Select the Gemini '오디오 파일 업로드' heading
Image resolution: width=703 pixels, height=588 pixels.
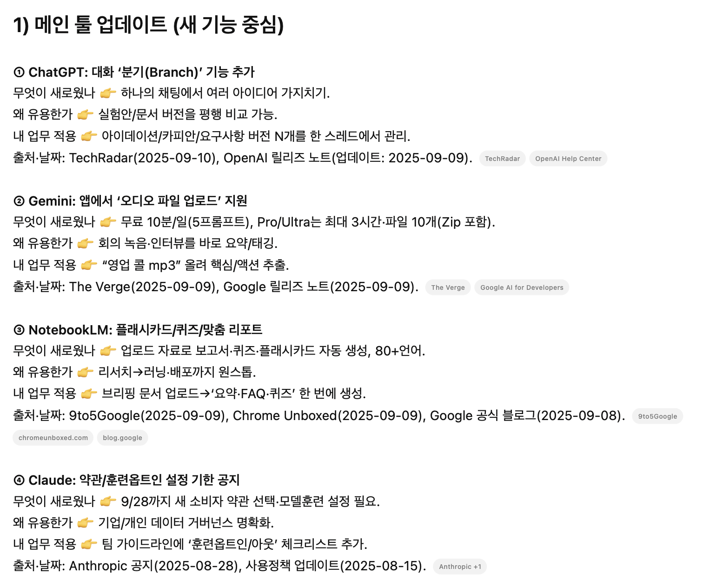coord(131,201)
